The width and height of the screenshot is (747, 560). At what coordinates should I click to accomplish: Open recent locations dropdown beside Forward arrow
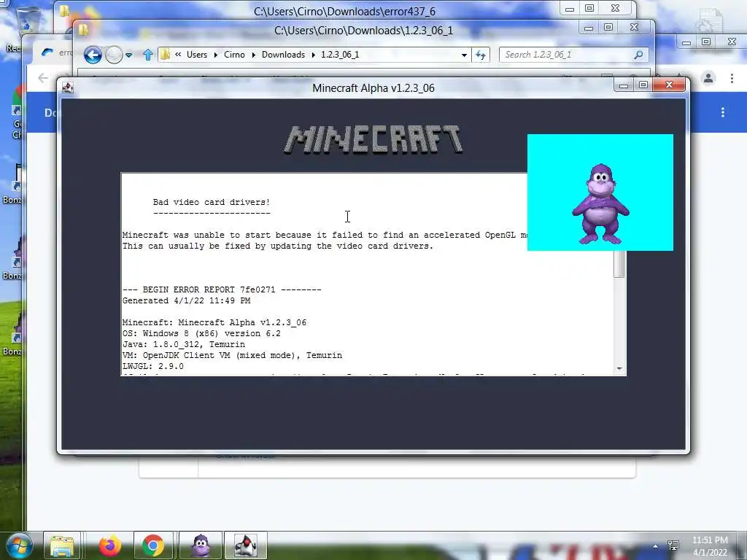click(128, 55)
